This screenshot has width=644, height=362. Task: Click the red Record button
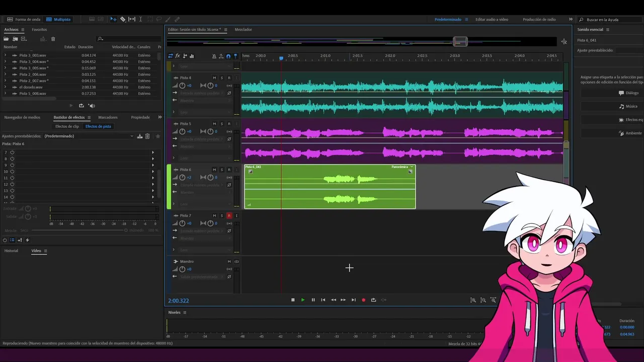pos(363,300)
